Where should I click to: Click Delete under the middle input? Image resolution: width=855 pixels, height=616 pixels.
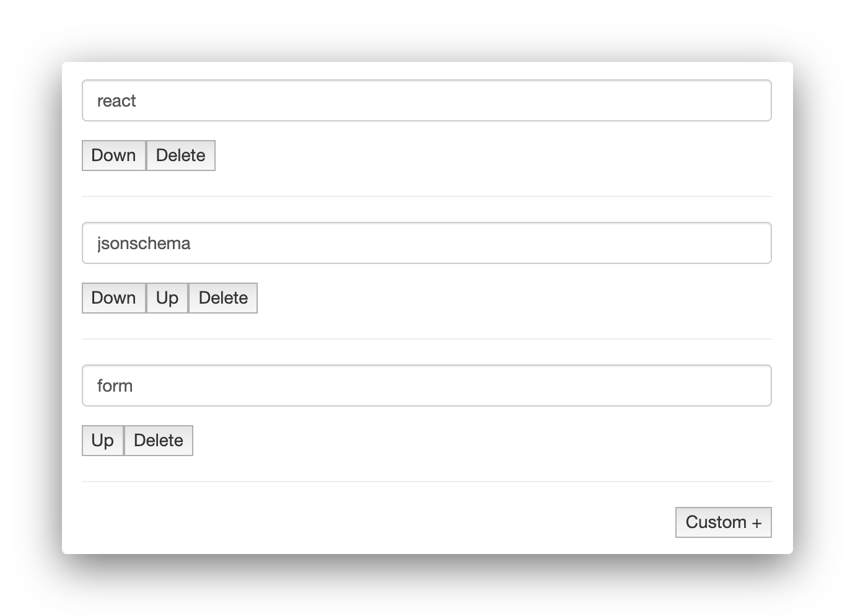[x=222, y=298]
